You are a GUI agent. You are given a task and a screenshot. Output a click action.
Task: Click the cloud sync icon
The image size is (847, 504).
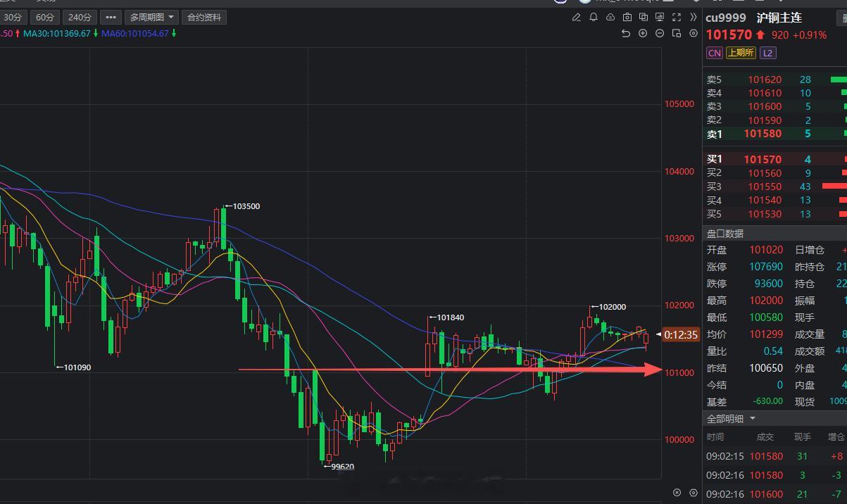[x=610, y=17]
